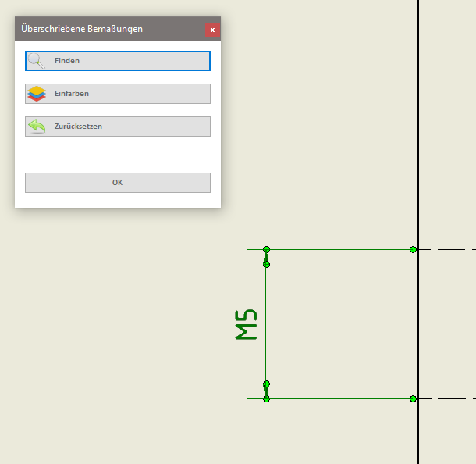Image resolution: width=476 pixels, height=464 pixels.
Task: Click the green undo arrow icon
Action: point(37,127)
